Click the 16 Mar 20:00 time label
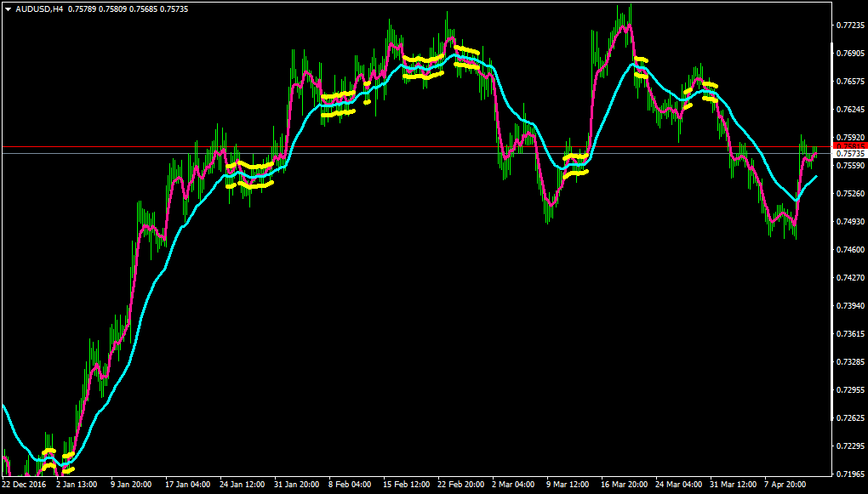The height and width of the screenshot is (494, 868). (623, 484)
